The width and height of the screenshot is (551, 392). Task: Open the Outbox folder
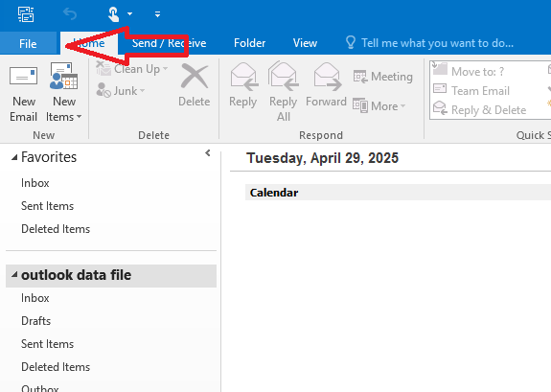point(39,388)
